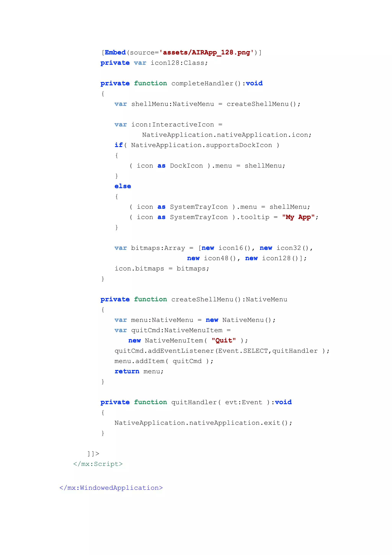The image size is (392, 555).
Task: Click 'new icon48(), new icon128()];' line
Action: pos(247,258)
